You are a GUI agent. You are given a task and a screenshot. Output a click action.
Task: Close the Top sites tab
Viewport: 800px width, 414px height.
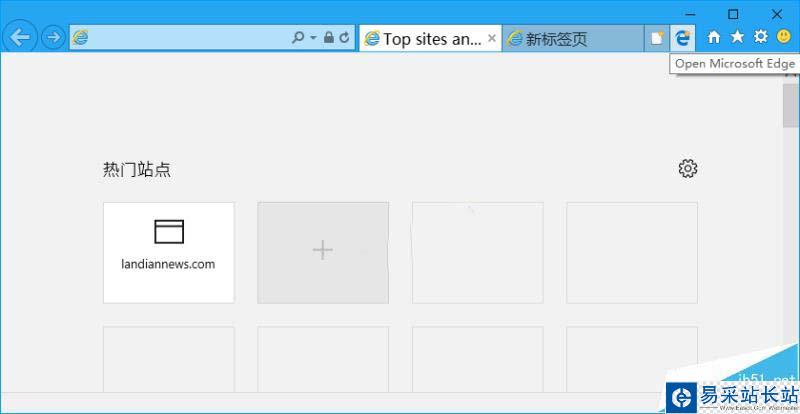point(491,38)
